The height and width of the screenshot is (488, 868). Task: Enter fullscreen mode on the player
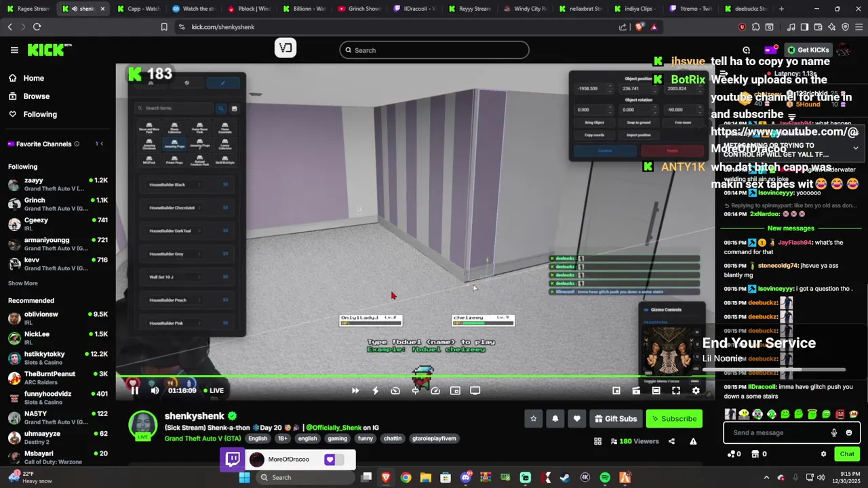(676, 390)
